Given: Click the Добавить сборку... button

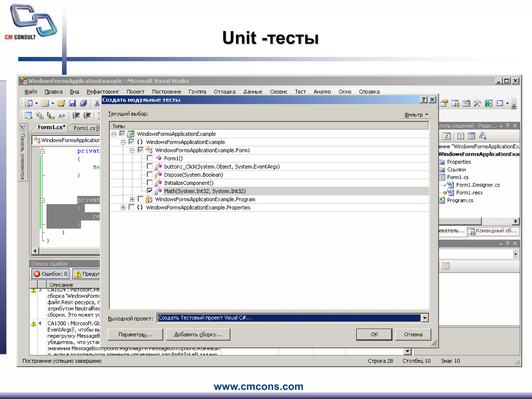Looking at the screenshot, I should point(198,334).
